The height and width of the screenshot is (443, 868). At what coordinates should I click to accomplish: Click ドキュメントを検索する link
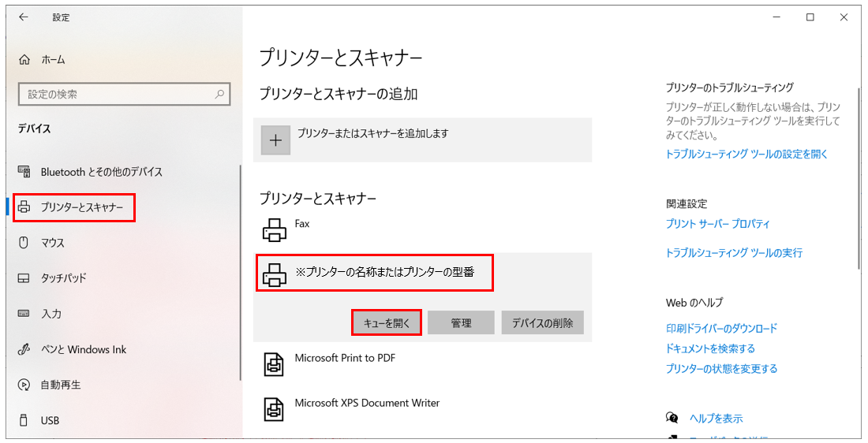point(710,348)
